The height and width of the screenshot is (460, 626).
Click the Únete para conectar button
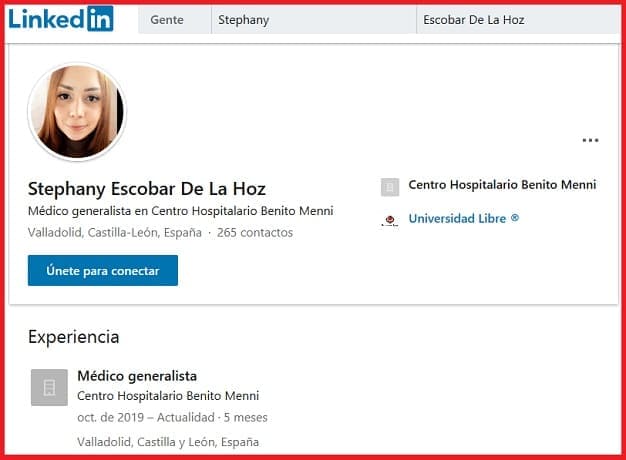click(x=103, y=270)
